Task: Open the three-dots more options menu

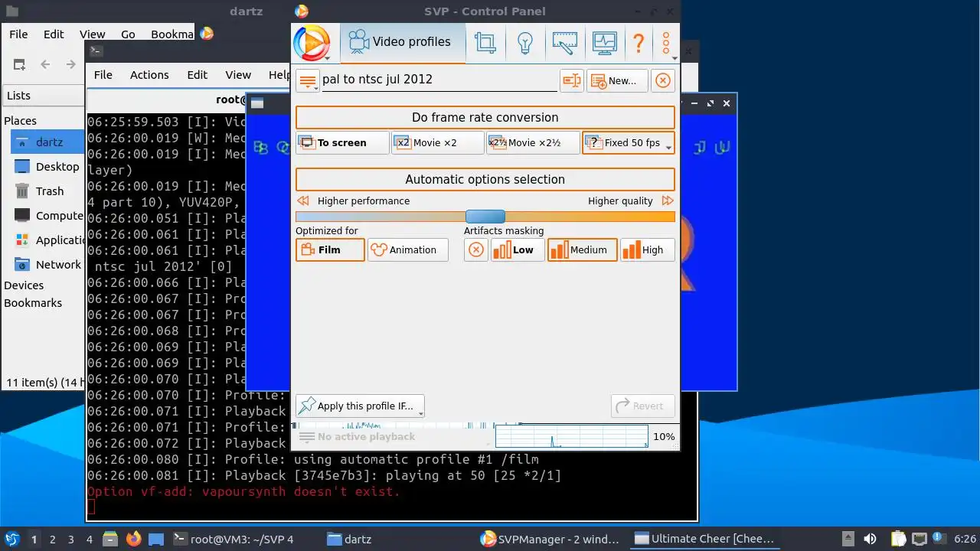Action: click(x=666, y=43)
